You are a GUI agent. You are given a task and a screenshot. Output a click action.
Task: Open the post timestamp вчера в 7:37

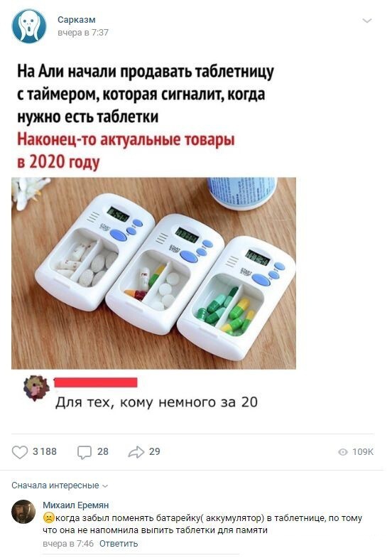(83, 33)
